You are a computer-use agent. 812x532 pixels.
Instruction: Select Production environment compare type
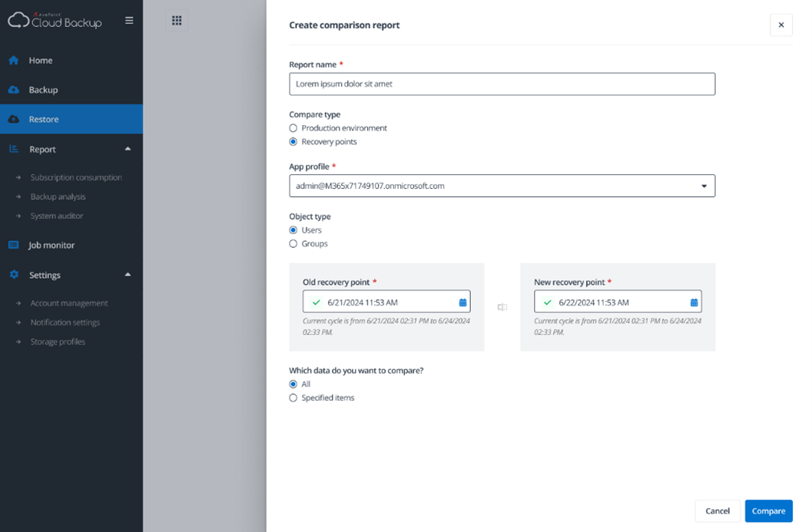coord(293,128)
